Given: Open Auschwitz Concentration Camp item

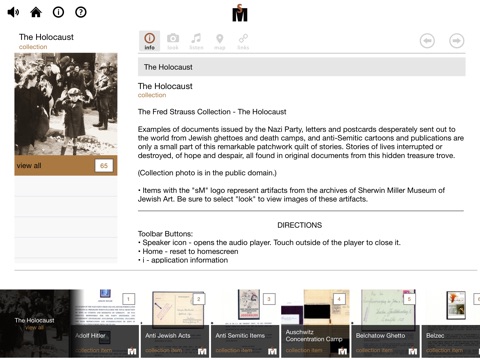Looking at the screenshot, I should click(x=315, y=323).
